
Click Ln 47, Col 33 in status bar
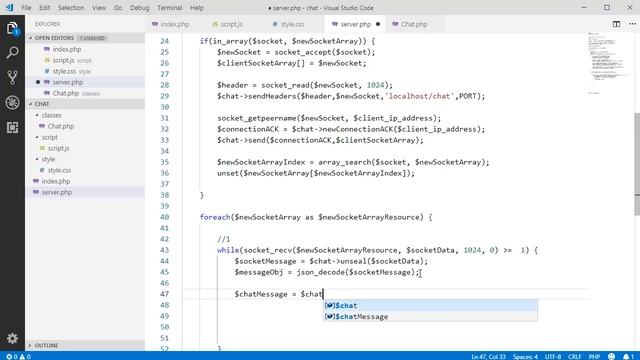(488, 356)
